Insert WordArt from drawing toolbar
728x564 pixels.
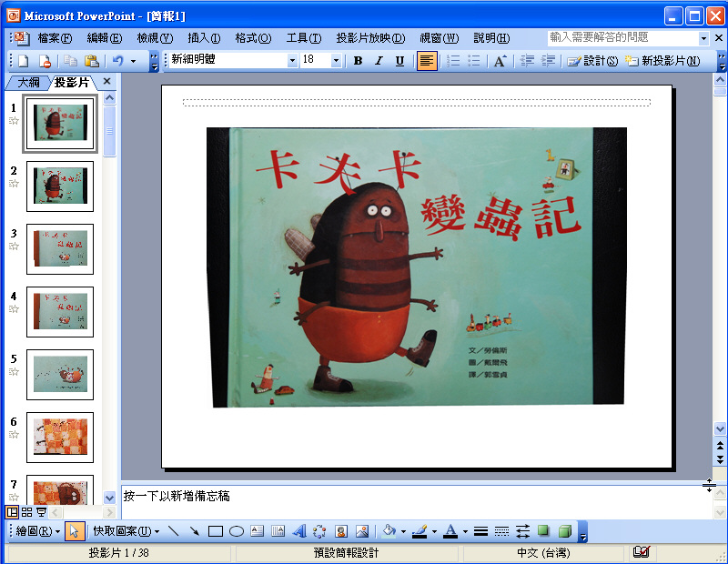[299, 531]
